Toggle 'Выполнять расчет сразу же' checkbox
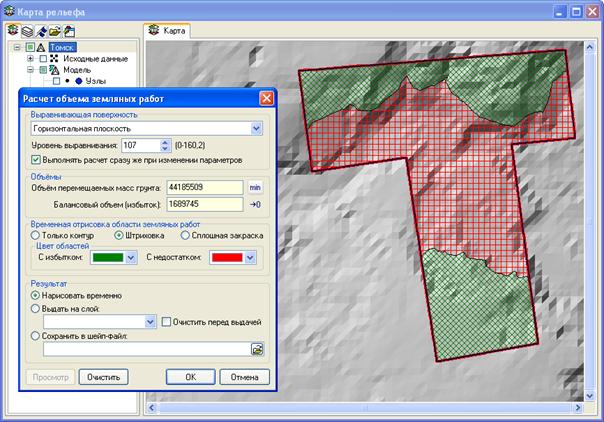Screen dimensions: 604x422 [36, 159]
